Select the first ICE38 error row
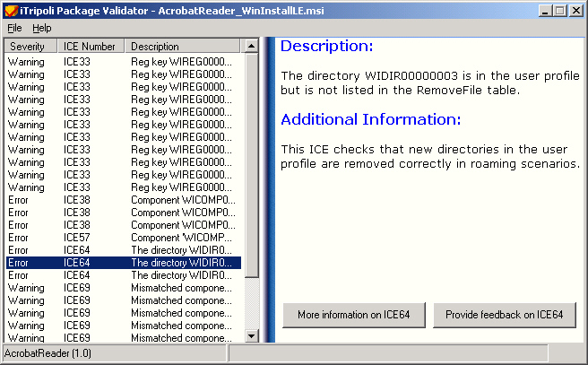Screen dimensions: 588x365 [x=123, y=200]
